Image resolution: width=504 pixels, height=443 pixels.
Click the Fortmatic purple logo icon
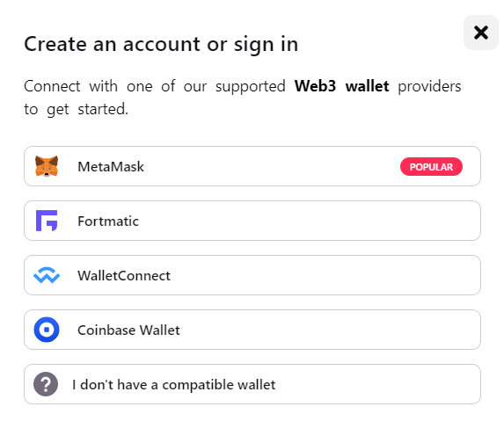point(47,221)
